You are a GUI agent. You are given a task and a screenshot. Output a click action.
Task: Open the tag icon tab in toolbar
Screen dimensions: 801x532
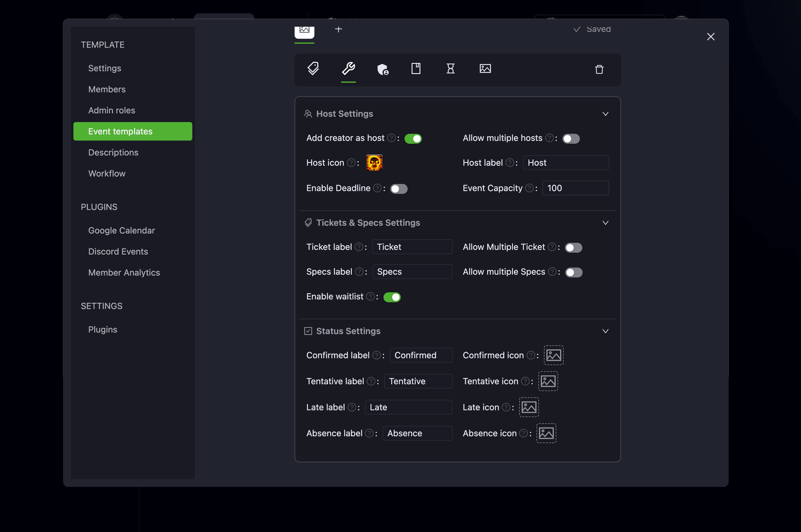[x=313, y=68]
